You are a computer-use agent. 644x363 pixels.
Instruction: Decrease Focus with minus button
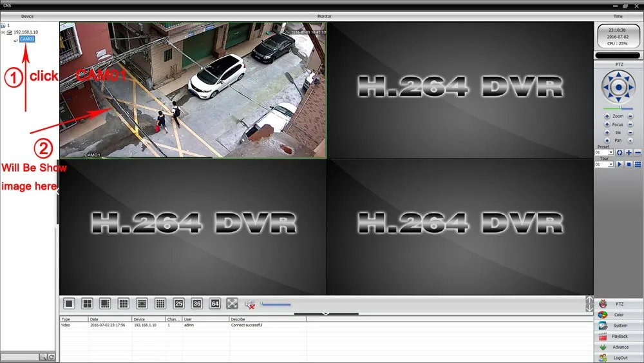point(630,124)
